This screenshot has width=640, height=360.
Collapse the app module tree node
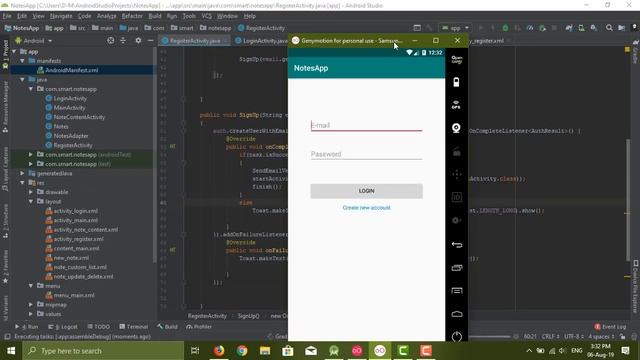pos(15,51)
